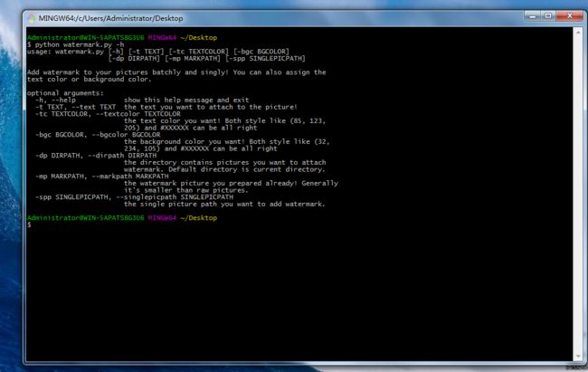Click the '-tc TEXTCOLOR, --textcolor TEXTCOLOR' line
This screenshot has height=372, width=588.
(x=108, y=114)
